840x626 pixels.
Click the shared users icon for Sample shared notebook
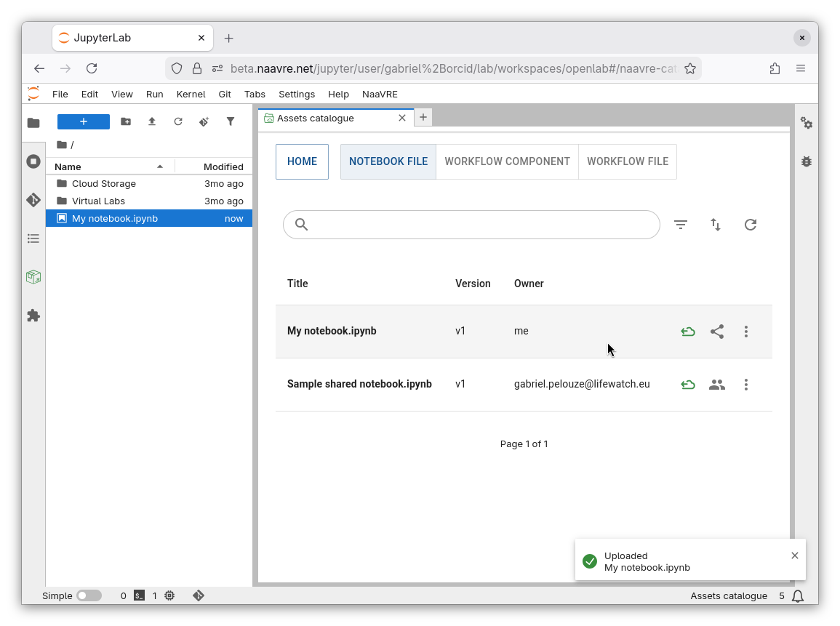click(717, 385)
